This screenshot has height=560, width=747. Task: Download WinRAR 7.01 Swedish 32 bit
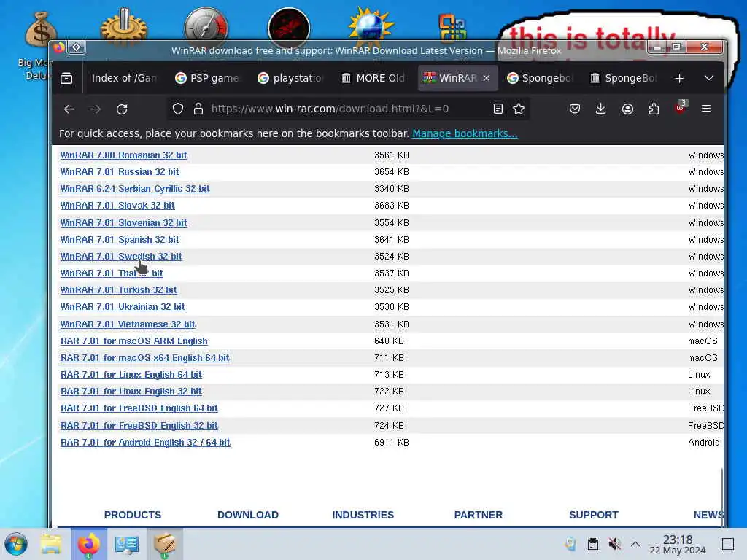[x=121, y=256]
